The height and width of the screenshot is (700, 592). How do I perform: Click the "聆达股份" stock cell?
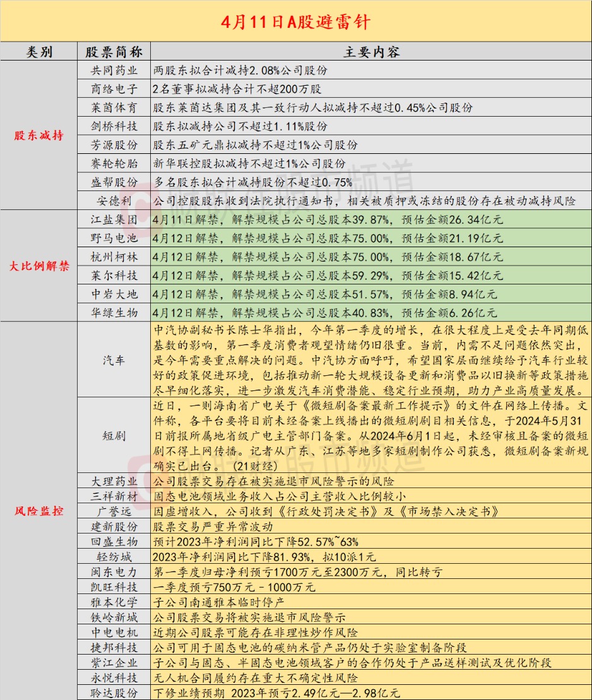pyautogui.click(x=114, y=693)
